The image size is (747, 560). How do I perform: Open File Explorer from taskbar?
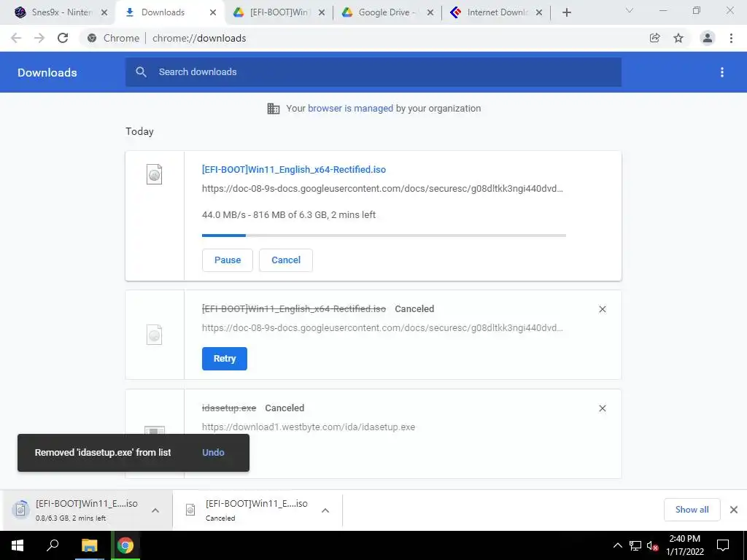89,545
